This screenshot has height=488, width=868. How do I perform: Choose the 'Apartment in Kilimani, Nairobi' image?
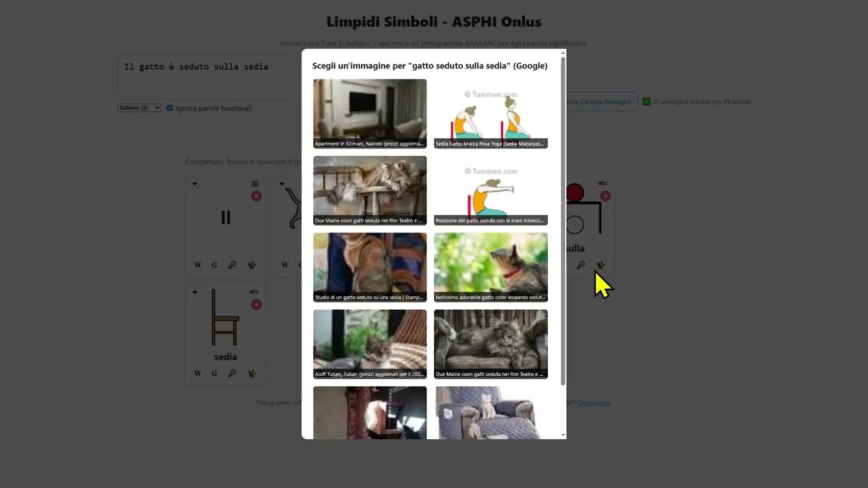coord(370,114)
